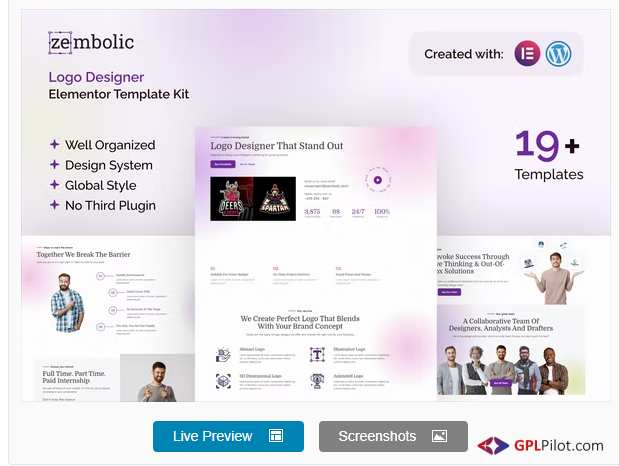This screenshot has height=466, width=619.
Task: Click the Logo Designer purple heading
Action: click(96, 77)
